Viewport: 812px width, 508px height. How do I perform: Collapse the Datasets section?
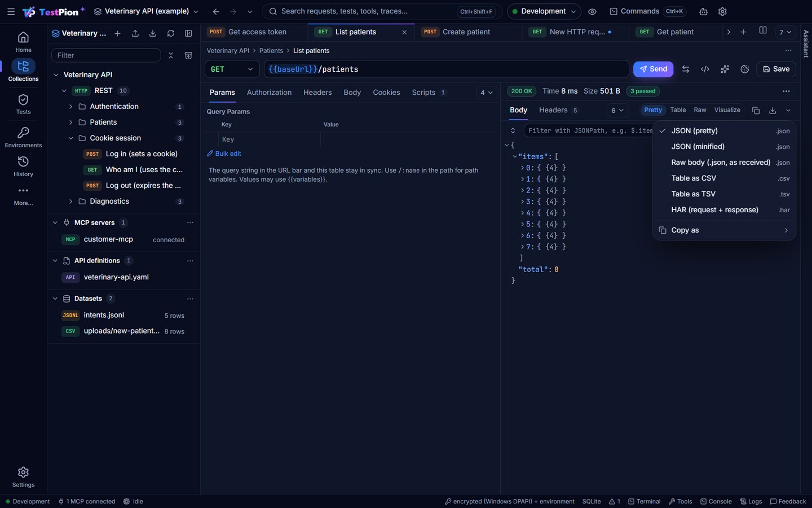click(x=55, y=299)
